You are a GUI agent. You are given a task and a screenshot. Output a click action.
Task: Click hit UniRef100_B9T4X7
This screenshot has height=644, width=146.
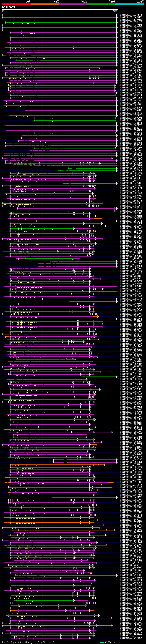coord(131,158)
